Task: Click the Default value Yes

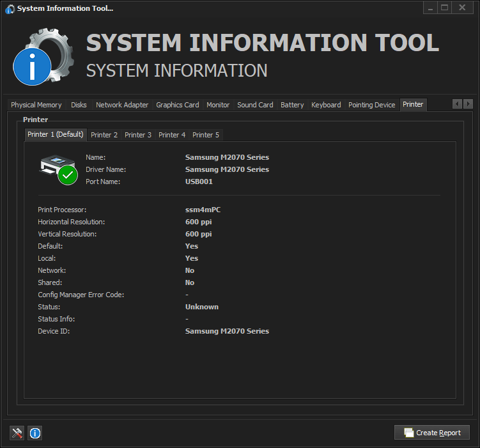Action: pos(192,246)
